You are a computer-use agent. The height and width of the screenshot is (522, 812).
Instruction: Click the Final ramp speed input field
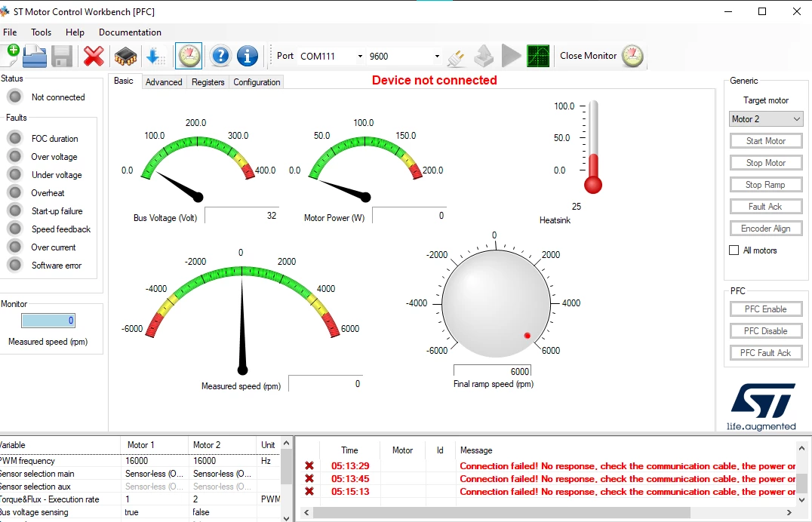[x=493, y=371]
